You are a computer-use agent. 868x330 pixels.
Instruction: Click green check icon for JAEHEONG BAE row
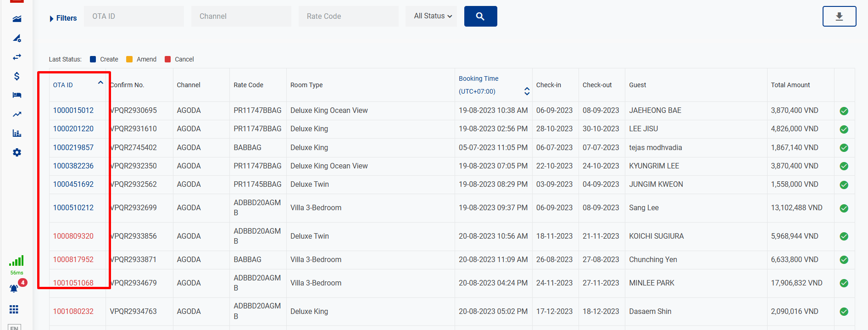(x=844, y=111)
